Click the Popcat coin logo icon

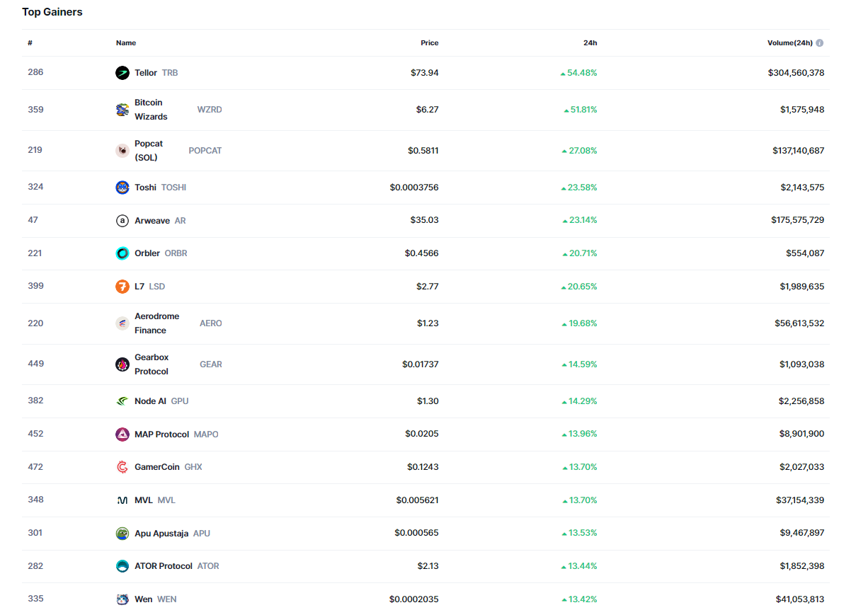click(122, 151)
